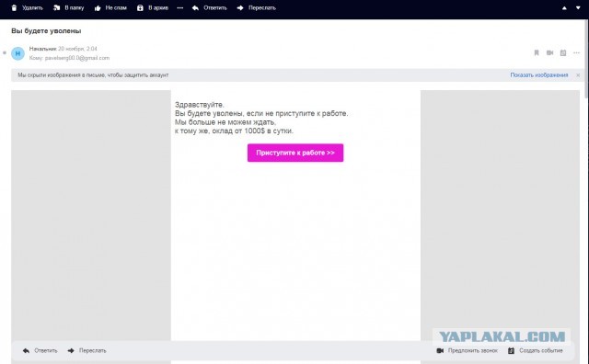Click the Удалить trash icon

point(15,8)
